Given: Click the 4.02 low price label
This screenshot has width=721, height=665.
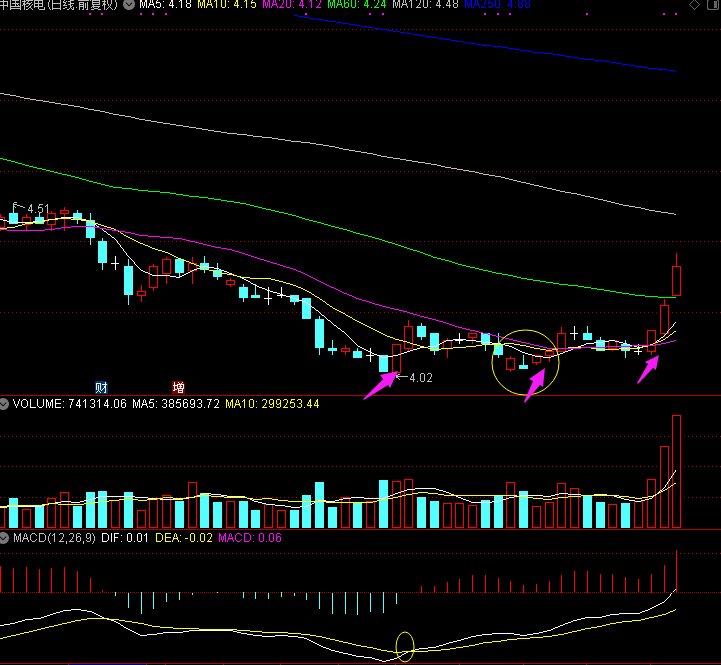Looking at the screenshot, I should pos(421,378).
